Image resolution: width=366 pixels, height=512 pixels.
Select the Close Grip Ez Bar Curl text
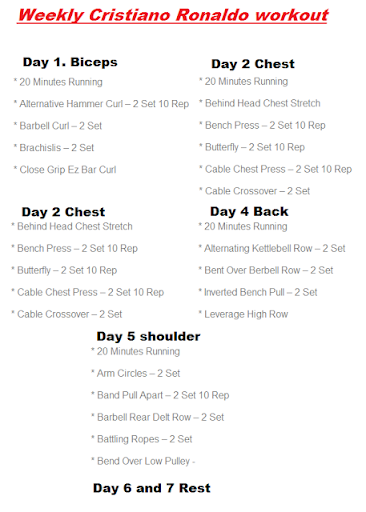[65, 170]
